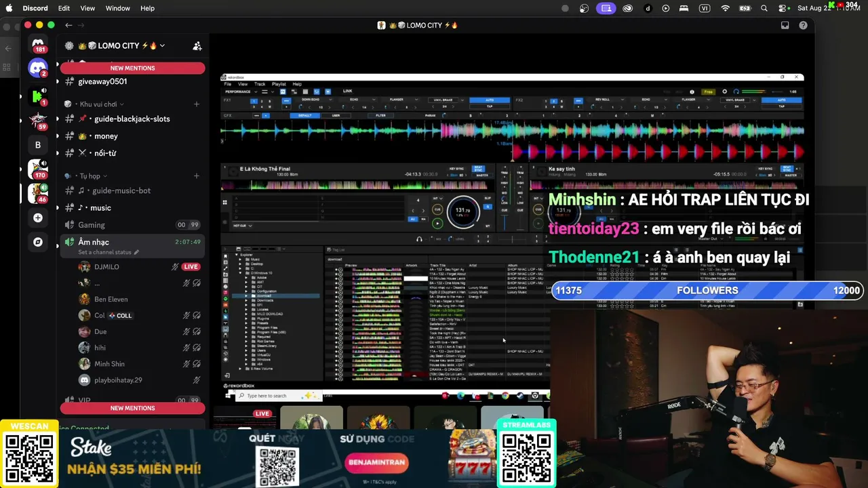Add a server with the plus icon
The width and height of the screenshot is (868, 488).
[38, 218]
